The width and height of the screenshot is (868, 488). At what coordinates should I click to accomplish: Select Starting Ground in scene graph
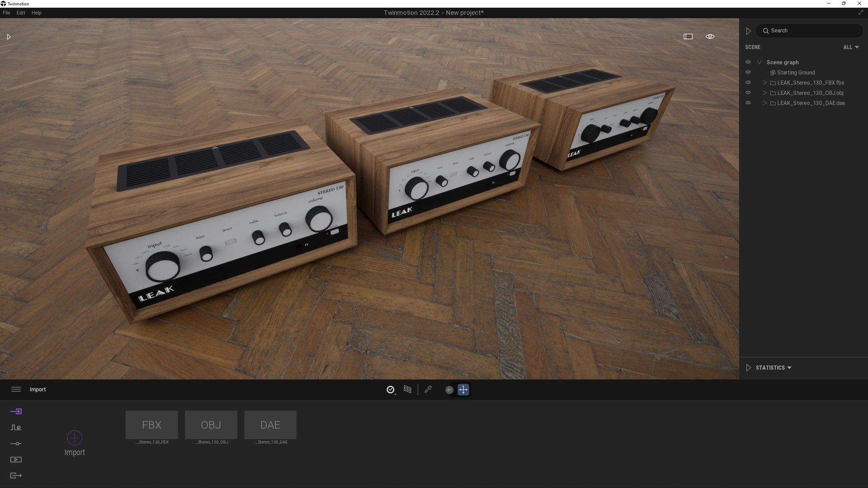796,73
